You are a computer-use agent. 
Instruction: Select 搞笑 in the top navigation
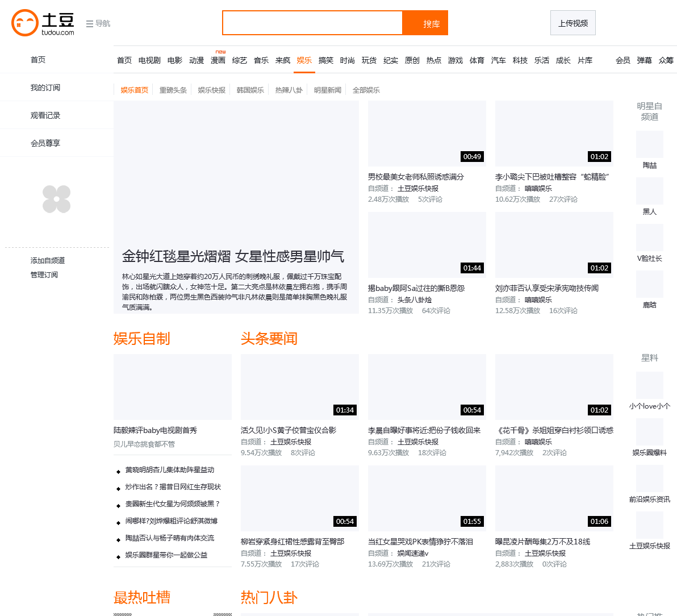coord(326,60)
